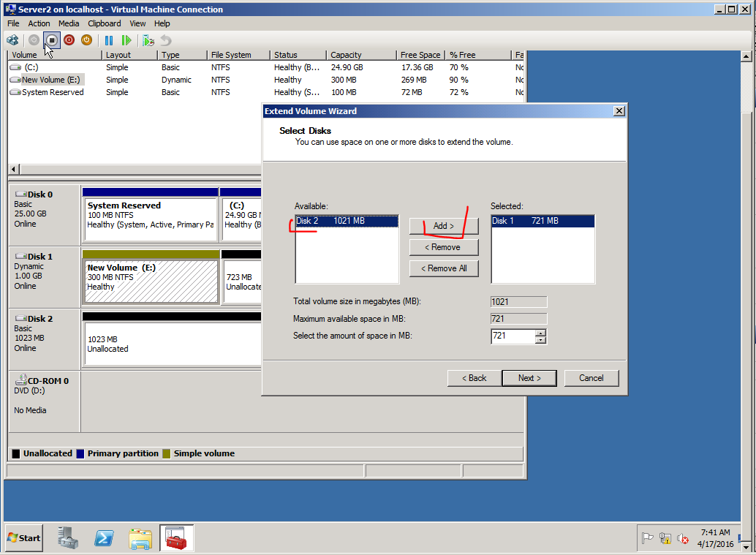Sort by the File System column header
Screen dimensions: 756x555
tap(238, 55)
